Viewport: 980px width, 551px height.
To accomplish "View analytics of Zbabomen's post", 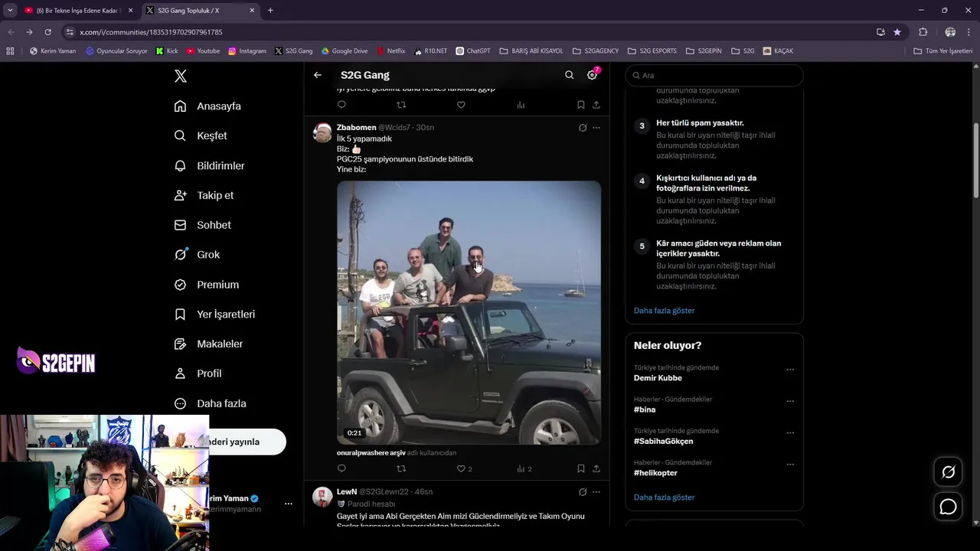I will 524,468.
